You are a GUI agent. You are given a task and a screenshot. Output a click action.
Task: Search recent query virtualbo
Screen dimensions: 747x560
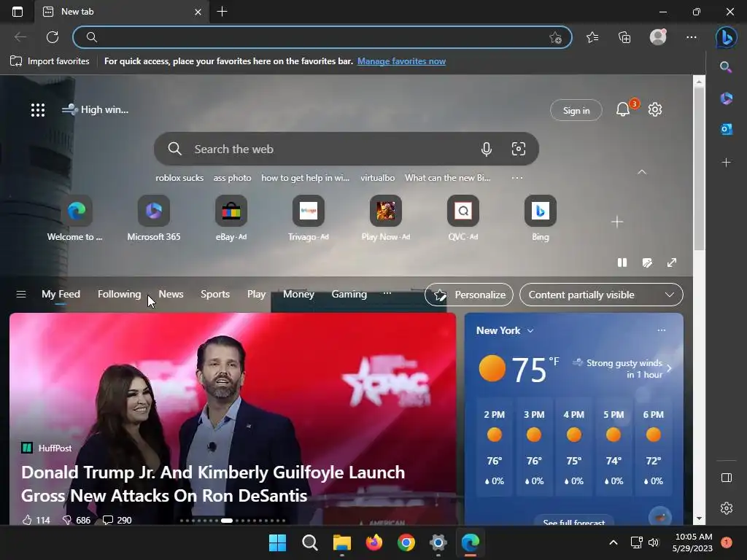(x=377, y=178)
